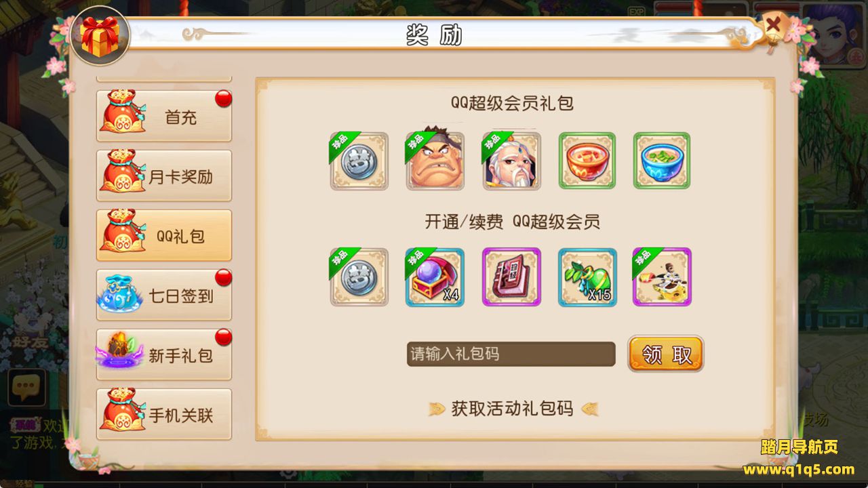Click the 领取 claim button
Image resolution: width=868 pixels, height=488 pixels.
(666, 354)
